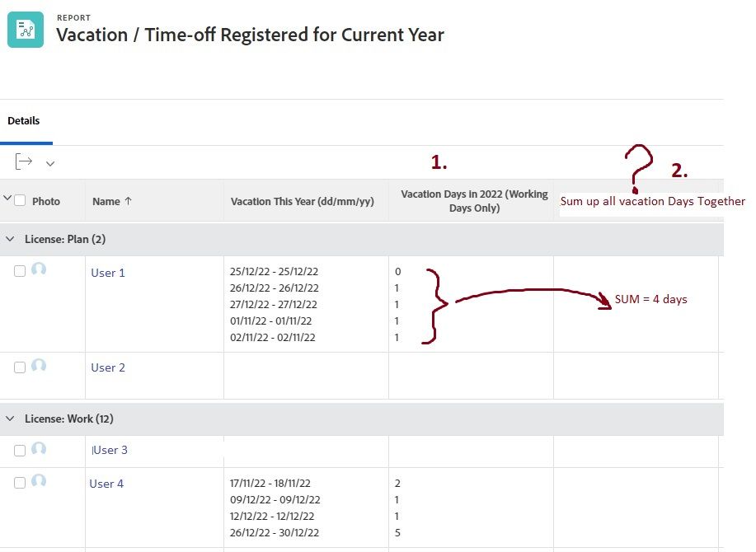756x552 pixels.
Task: Open the User 4 link
Action: pyautogui.click(x=106, y=484)
